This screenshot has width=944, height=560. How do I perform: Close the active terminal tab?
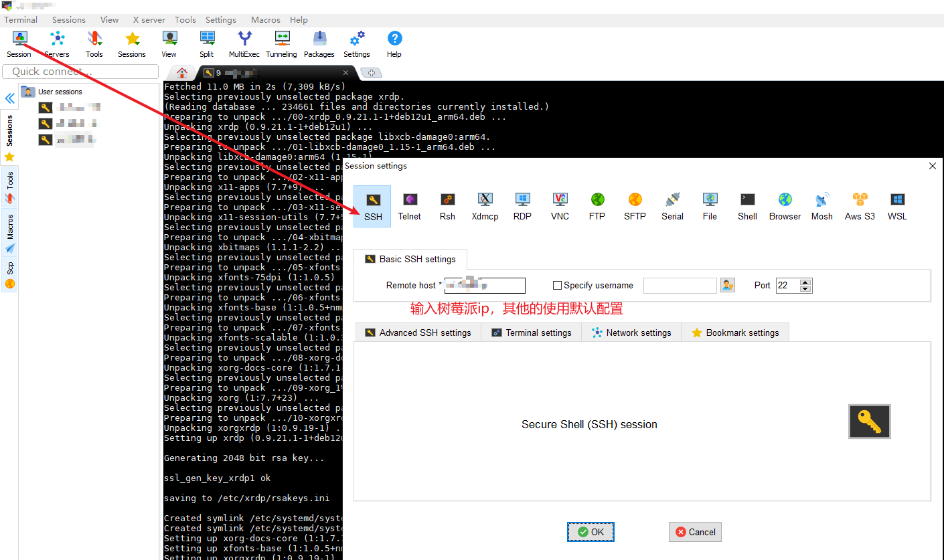coord(346,73)
